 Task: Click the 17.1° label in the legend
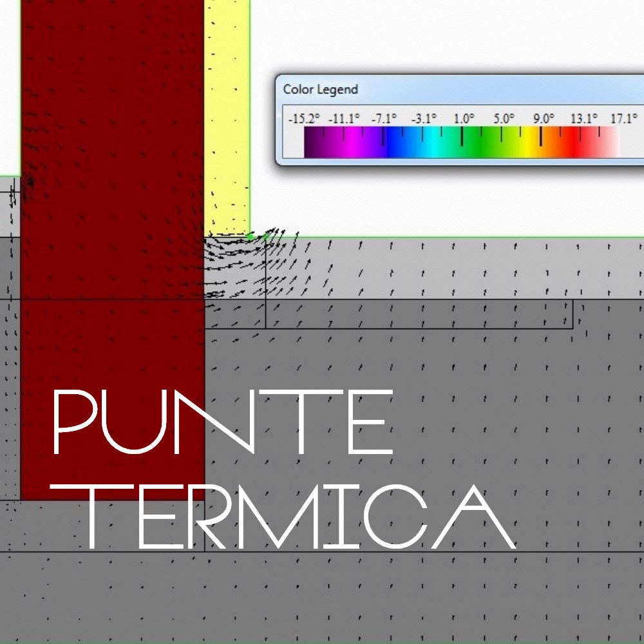click(624, 118)
